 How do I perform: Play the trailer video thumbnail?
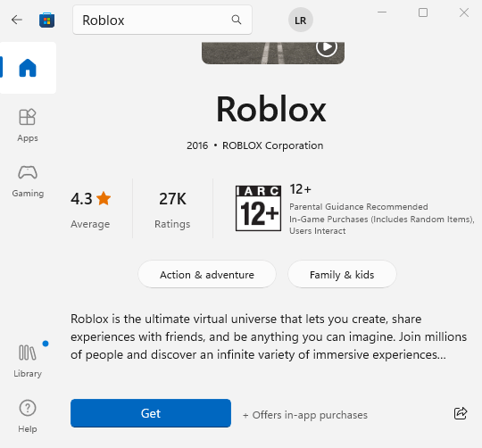coord(327,47)
